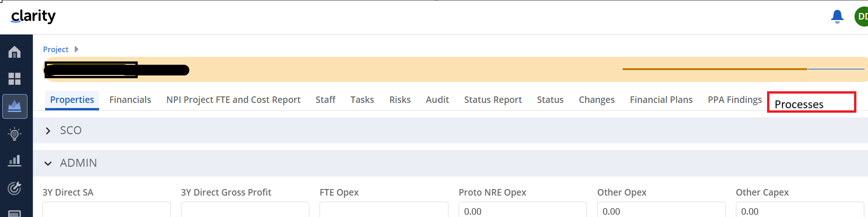
Task: Click the Proto NRE Opex field
Action: pyautogui.click(x=522, y=210)
